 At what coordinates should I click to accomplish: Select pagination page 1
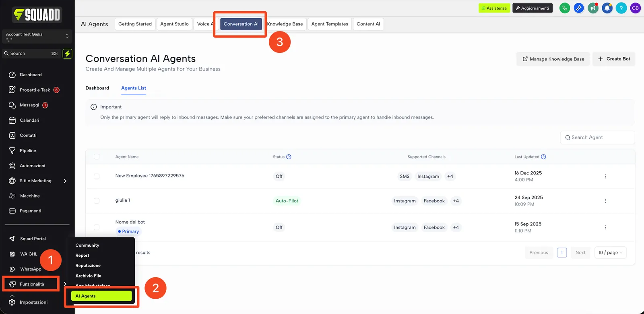click(562, 253)
